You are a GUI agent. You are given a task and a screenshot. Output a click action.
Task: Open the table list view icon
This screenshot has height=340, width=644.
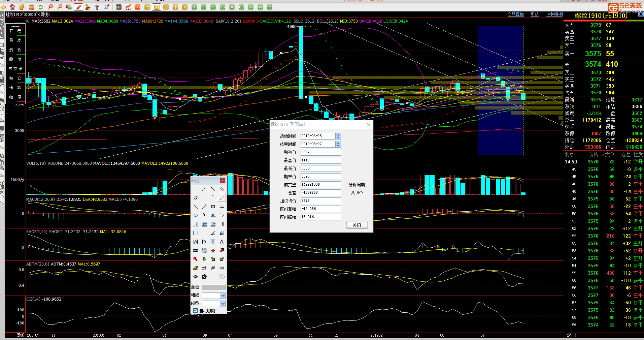(119, 7)
